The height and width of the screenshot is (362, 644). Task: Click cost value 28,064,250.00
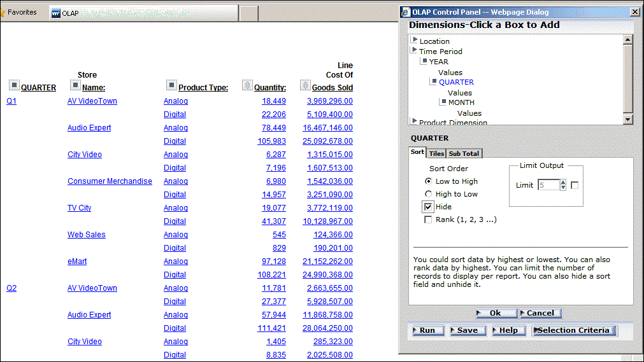point(327,328)
